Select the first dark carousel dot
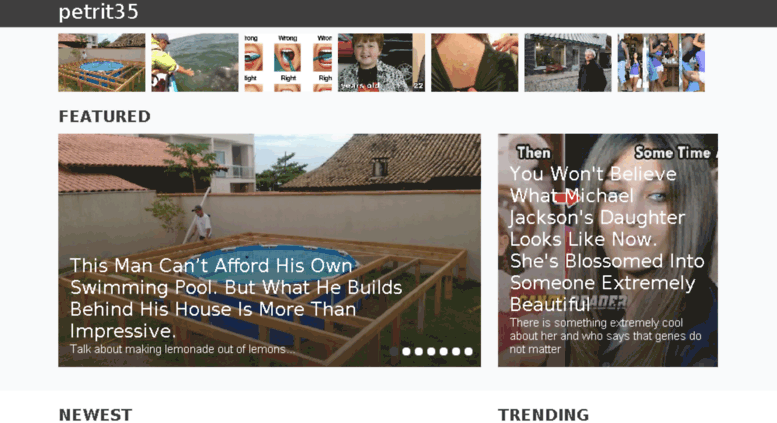 394,351
